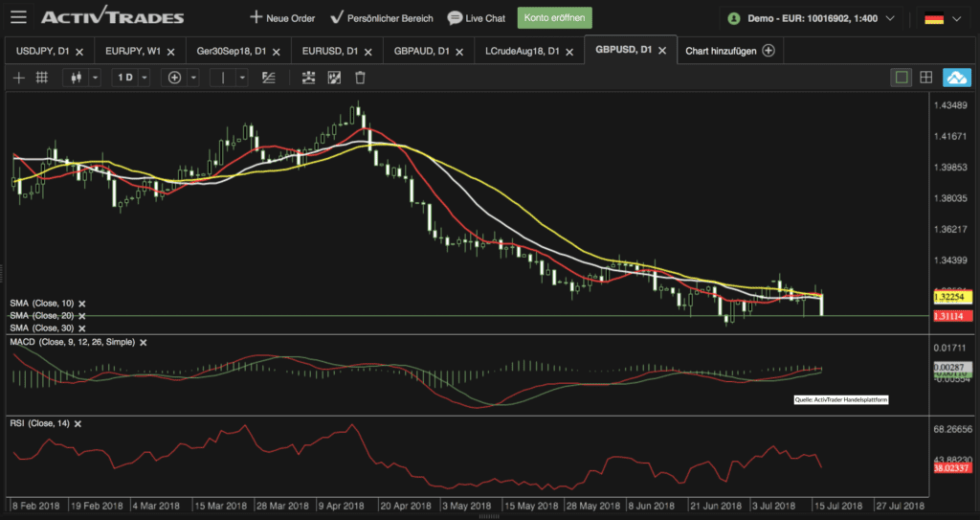
Task: Click the SMA (Close, 10) label
Action: tap(41, 304)
